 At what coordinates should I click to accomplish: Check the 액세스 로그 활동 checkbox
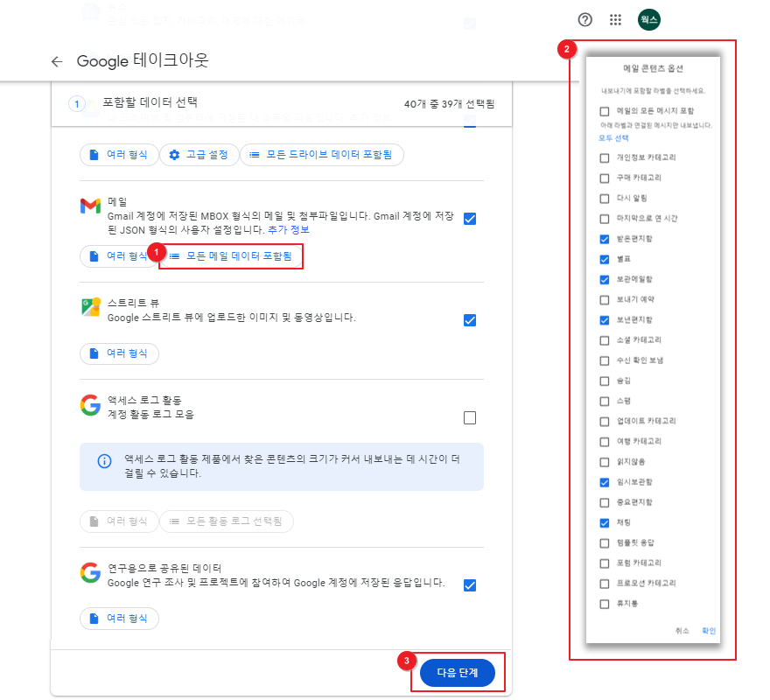click(470, 417)
